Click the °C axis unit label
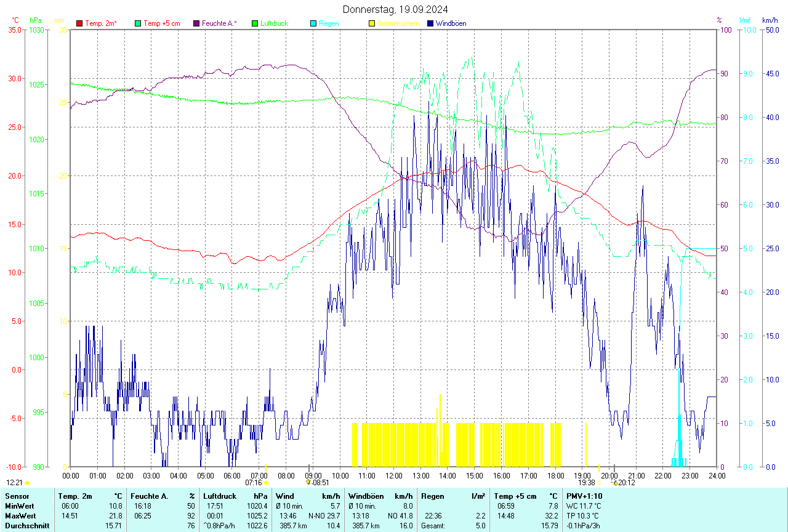This screenshot has width=788, height=532. pos(15,20)
